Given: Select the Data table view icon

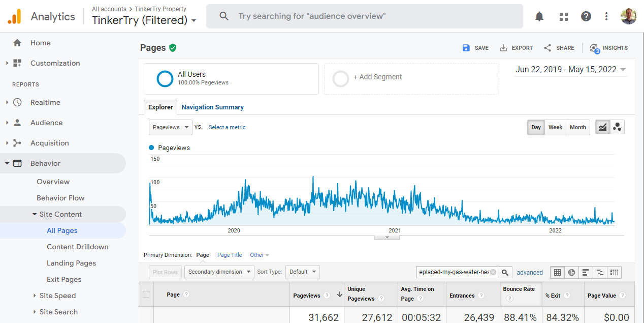Looking at the screenshot, I should [x=558, y=272].
